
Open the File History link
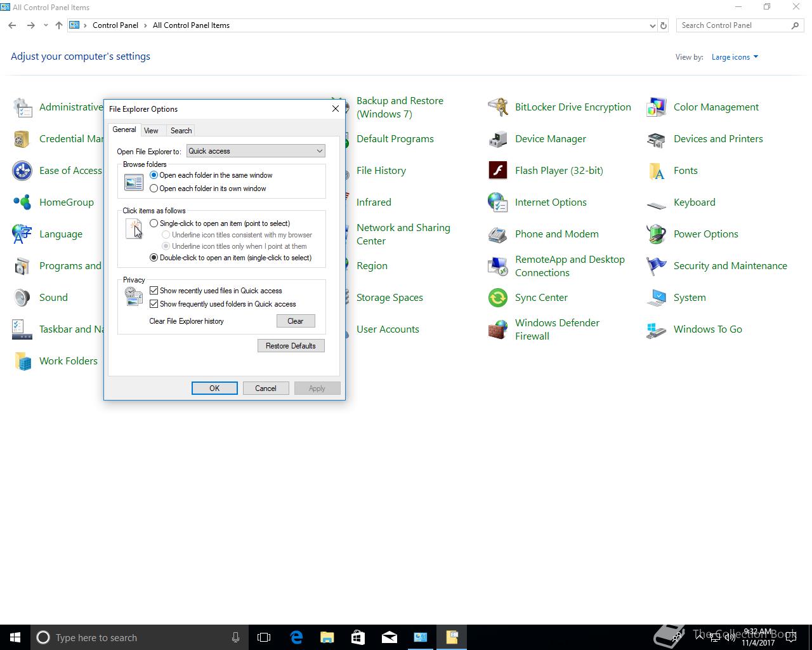pos(381,171)
